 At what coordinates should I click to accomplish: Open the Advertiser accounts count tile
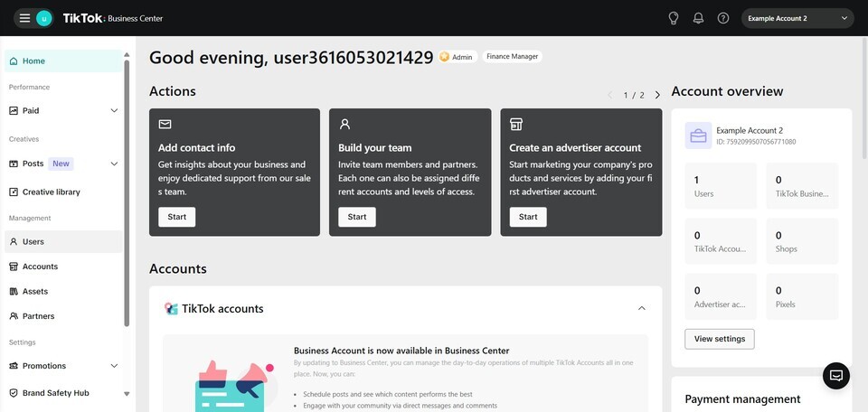tap(721, 296)
